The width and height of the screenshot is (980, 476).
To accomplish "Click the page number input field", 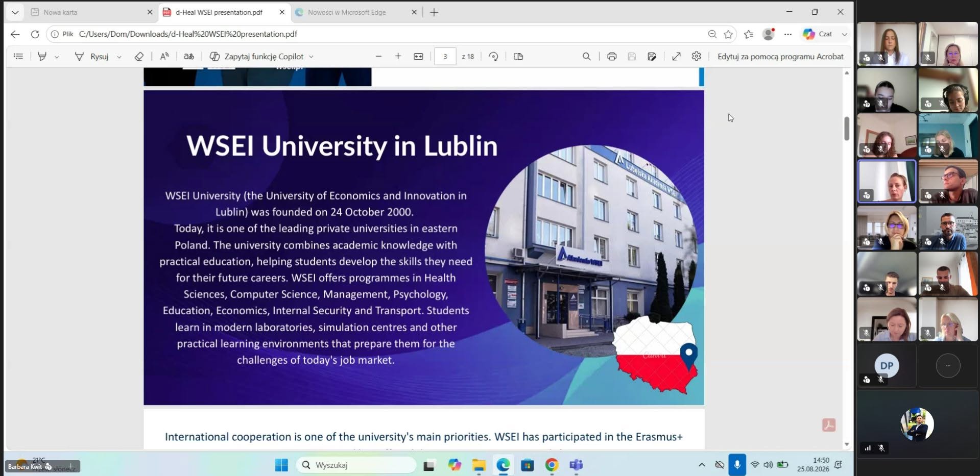I will point(445,57).
